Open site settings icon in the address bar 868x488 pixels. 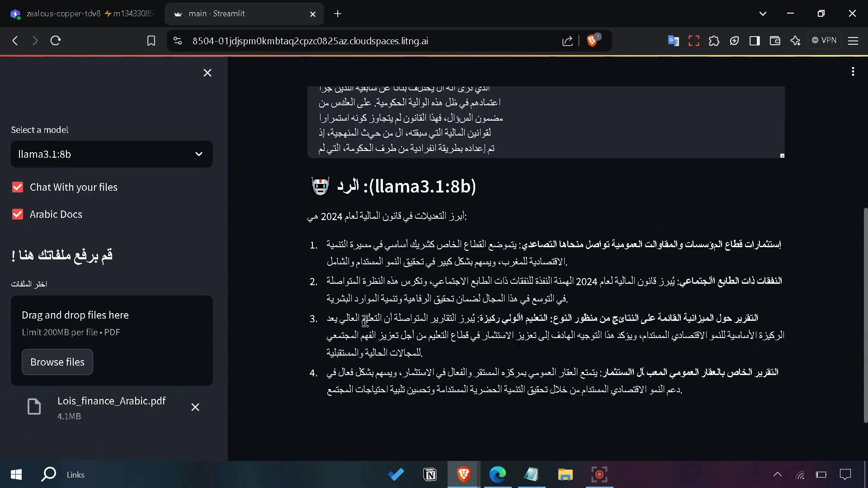[178, 41]
